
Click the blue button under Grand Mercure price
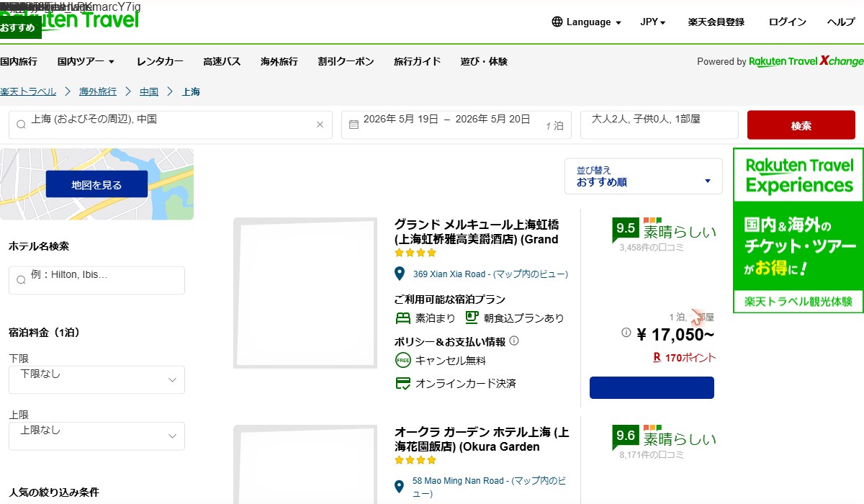click(652, 387)
